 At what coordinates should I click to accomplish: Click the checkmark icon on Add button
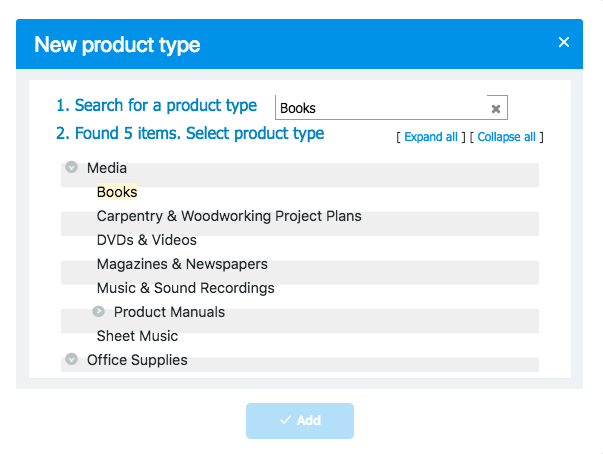click(x=285, y=421)
